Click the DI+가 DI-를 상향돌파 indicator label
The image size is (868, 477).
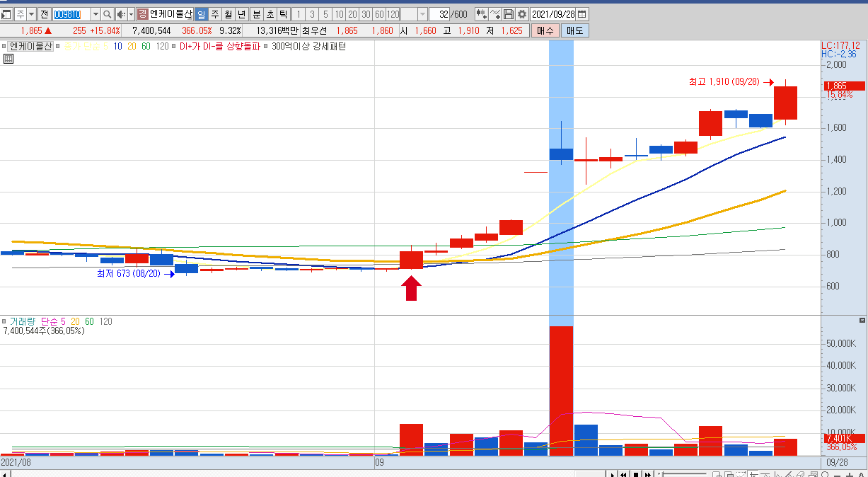219,46
